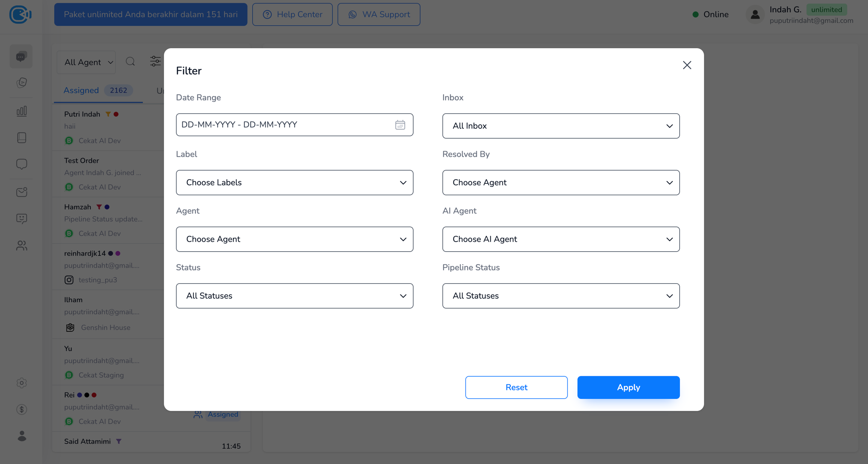Image resolution: width=868 pixels, height=464 pixels.
Task: Click the Reset button
Action: coord(516,387)
